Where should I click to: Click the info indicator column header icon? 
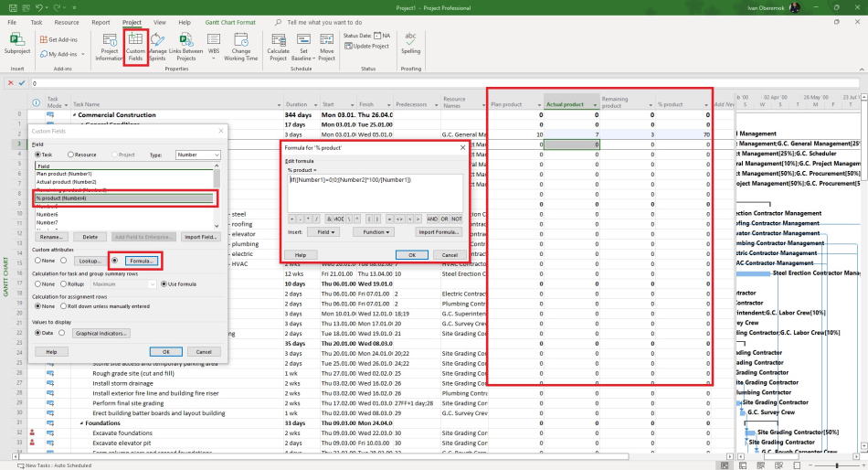coord(36,102)
